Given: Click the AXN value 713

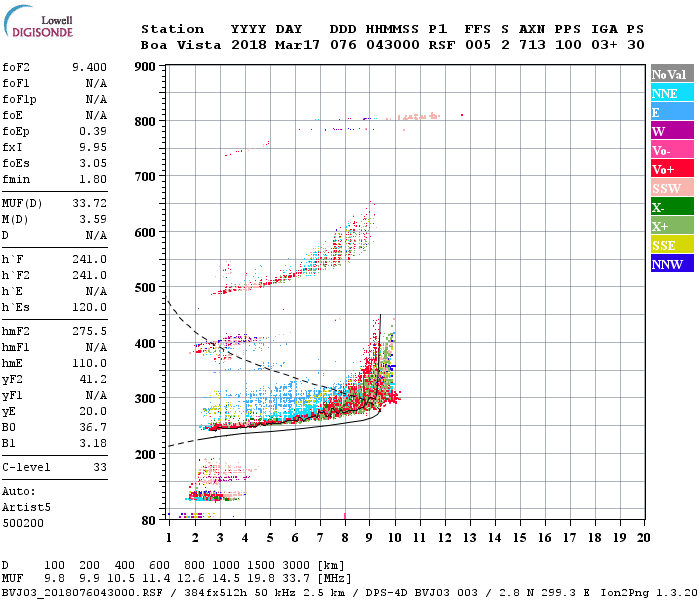Looking at the screenshot, I should [x=532, y=45].
